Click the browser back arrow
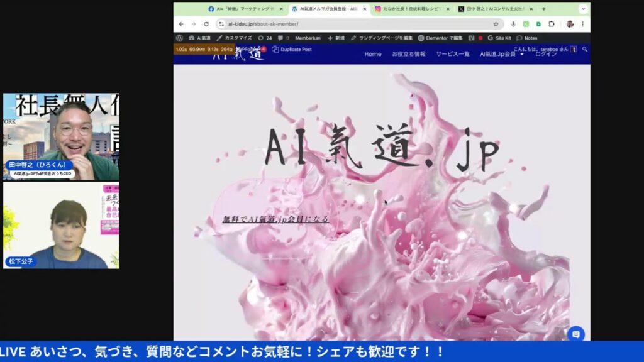Viewport: 644px width, 362px height. pyautogui.click(x=181, y=24)
